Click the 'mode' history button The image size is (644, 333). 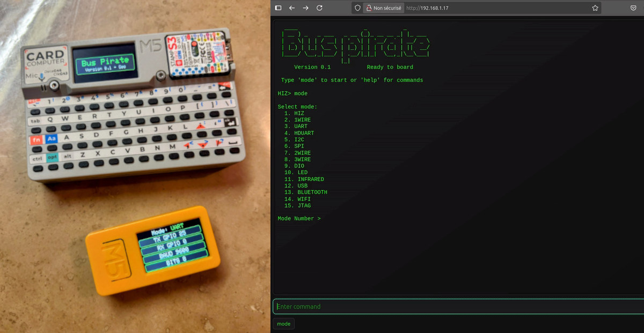pos(284,324)
